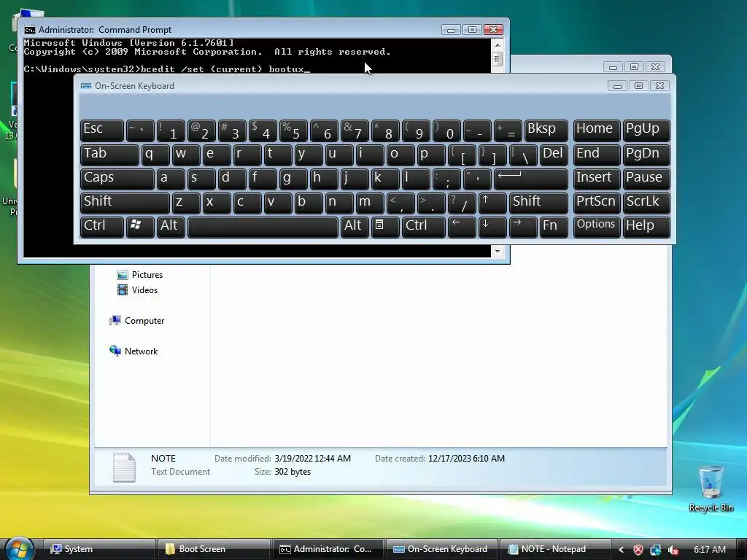The width and height of the screenshot is (747, 560).
Task: Click Command Prompt scrollbar down arrow
Action: pyautogui.click(x=498, y=251)
